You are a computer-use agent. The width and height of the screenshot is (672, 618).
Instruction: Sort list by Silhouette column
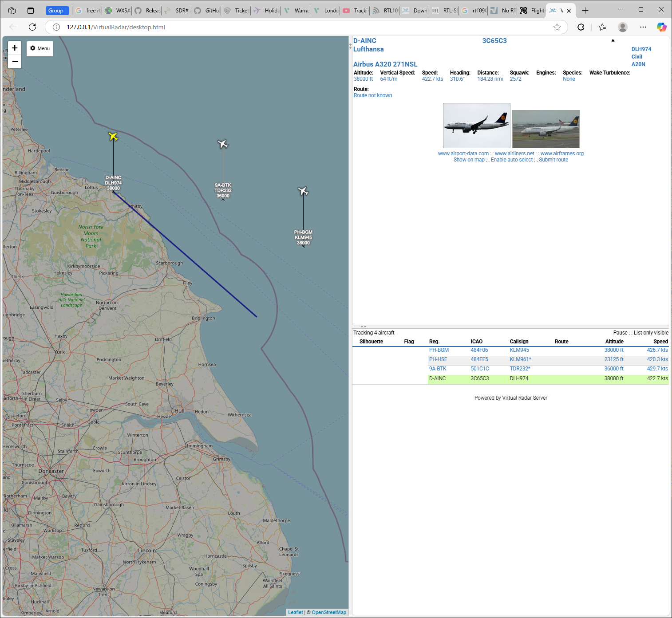pyautogui.click(x=371, y=342)
